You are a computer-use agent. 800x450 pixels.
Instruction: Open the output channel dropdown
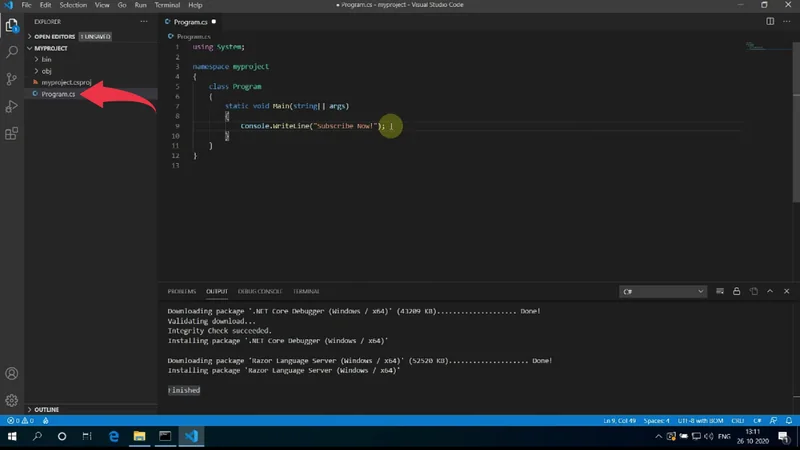[x=663, y=291]
